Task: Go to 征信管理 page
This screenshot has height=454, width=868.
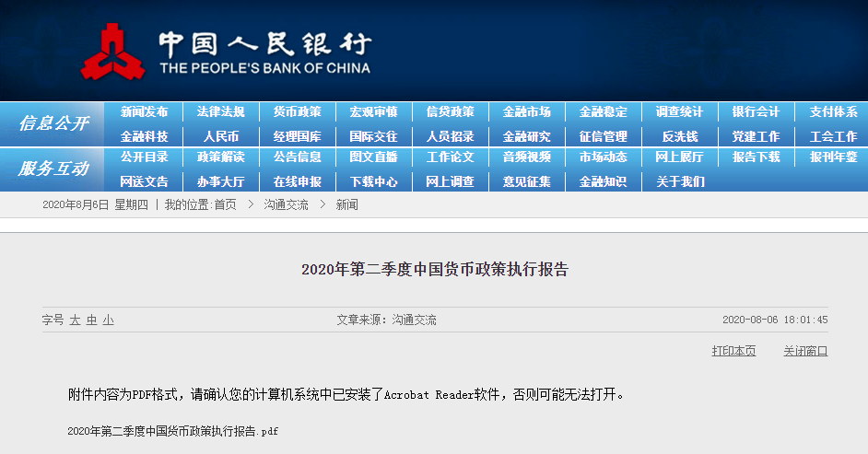Action: (x=603, y=136)
